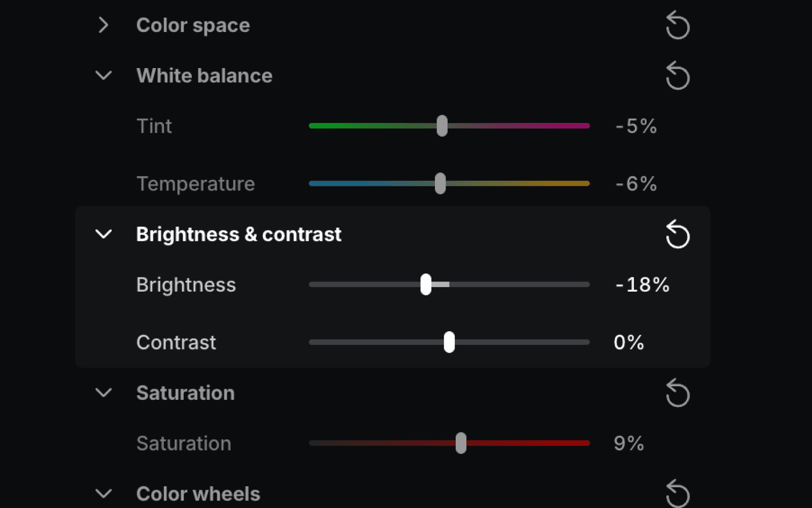Click the Temperature slider handle
The width and height of the screenshot is (812, 508).
coord(441,183)
